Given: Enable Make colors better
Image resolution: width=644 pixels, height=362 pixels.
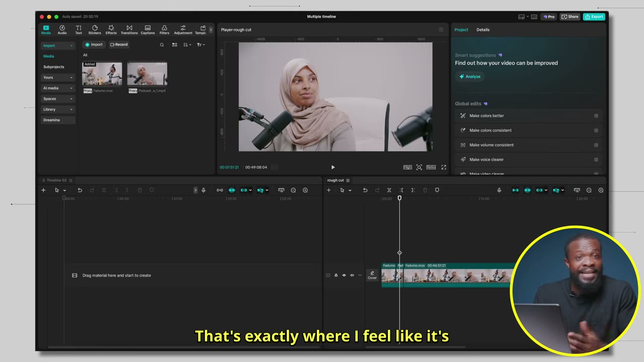Looking at the screenshot, I should (x=596, y=116).
